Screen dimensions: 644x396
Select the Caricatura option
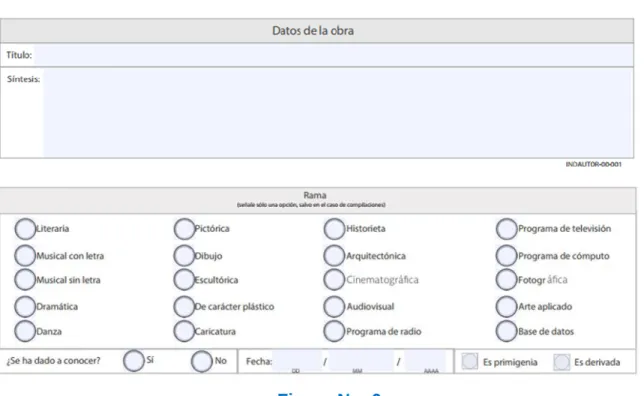point(184,331)
